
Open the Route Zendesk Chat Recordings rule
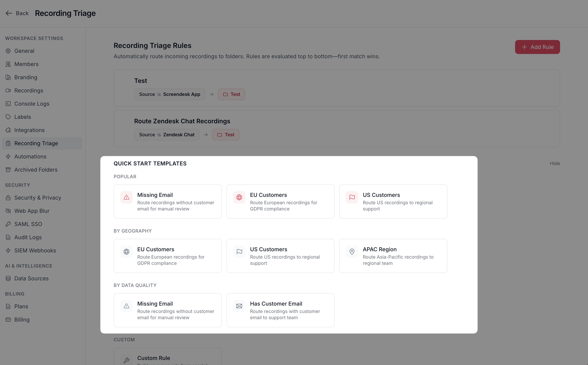point(182,121)
